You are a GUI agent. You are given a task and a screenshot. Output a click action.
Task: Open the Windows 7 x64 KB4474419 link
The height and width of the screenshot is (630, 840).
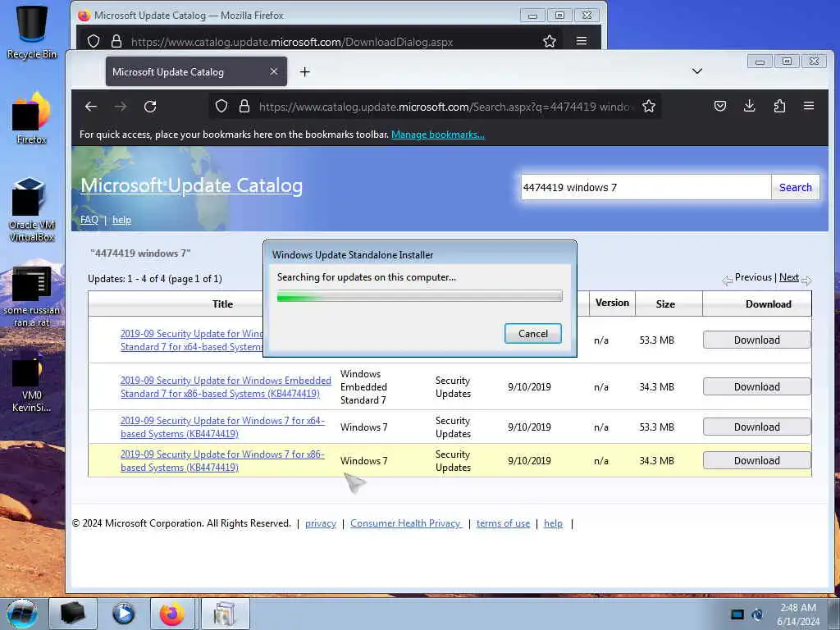222,427
